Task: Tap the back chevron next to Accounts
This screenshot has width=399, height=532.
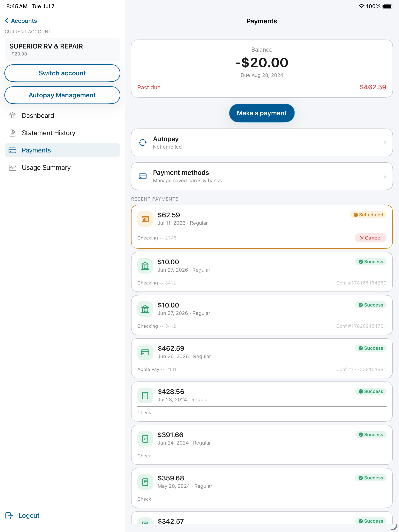Action: point(6,21)
